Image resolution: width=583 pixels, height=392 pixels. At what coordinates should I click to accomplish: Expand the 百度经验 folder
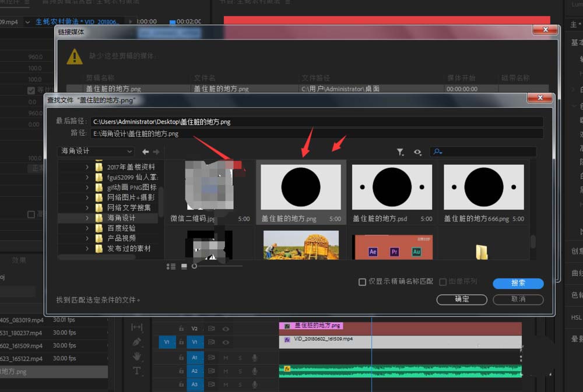[87, 228]
